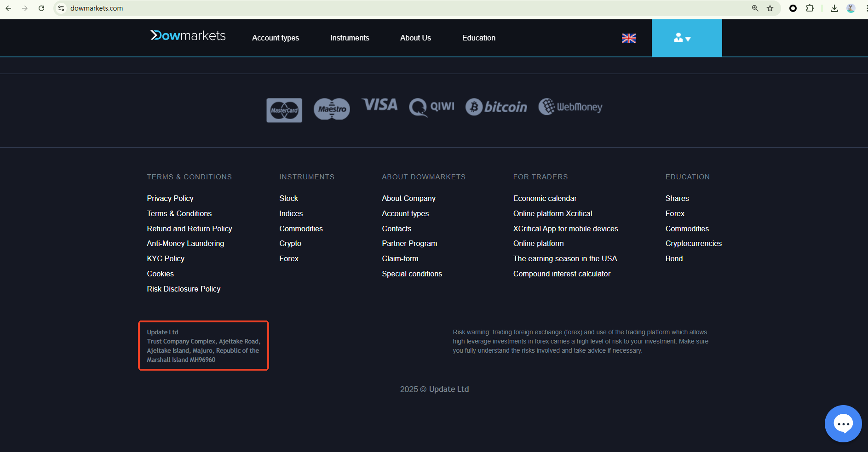Open the Instruments nav menu
The width and height of the screenshot is (868, 452).
(x=350, y=38)
